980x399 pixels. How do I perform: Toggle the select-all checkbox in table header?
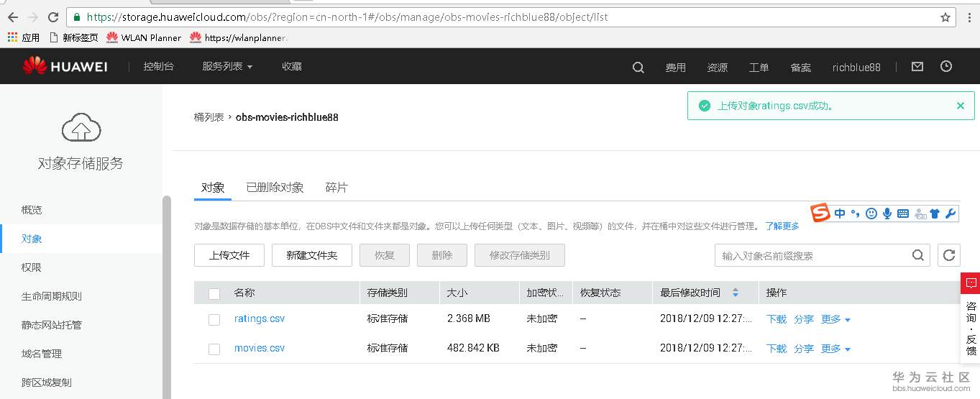(x=214, y=293)
